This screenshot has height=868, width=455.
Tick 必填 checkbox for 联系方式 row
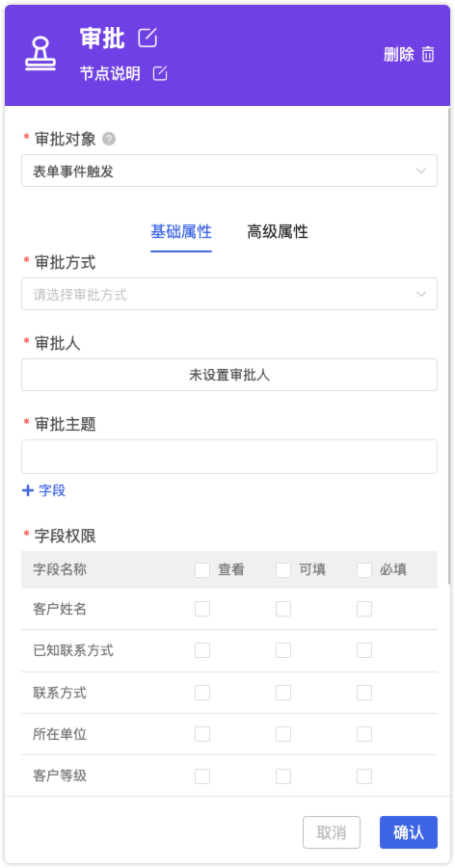(364, 693)
